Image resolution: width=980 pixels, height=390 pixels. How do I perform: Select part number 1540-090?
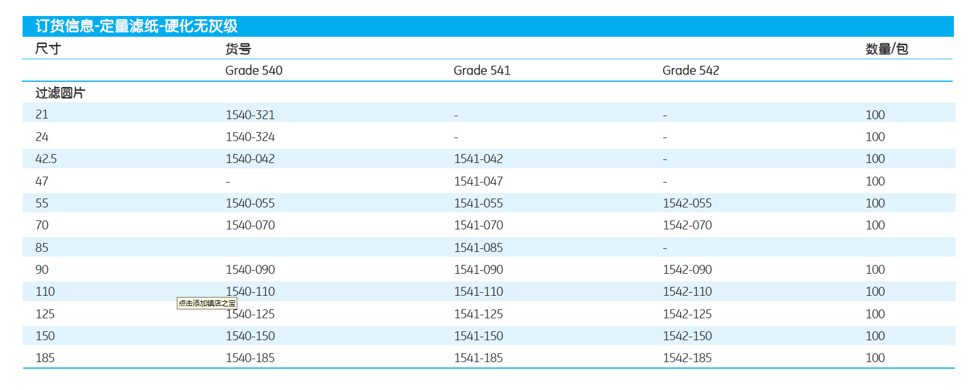(250, 270)
